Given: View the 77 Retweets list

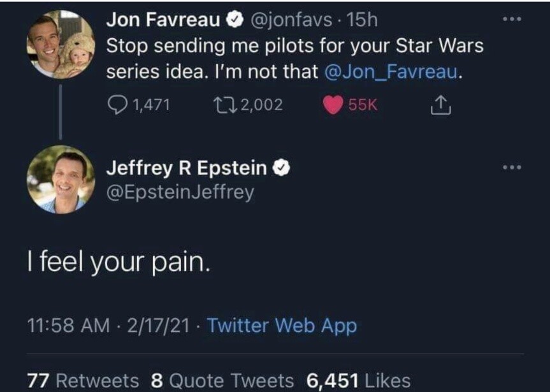Looking at the screenshot, I should 82,381.
